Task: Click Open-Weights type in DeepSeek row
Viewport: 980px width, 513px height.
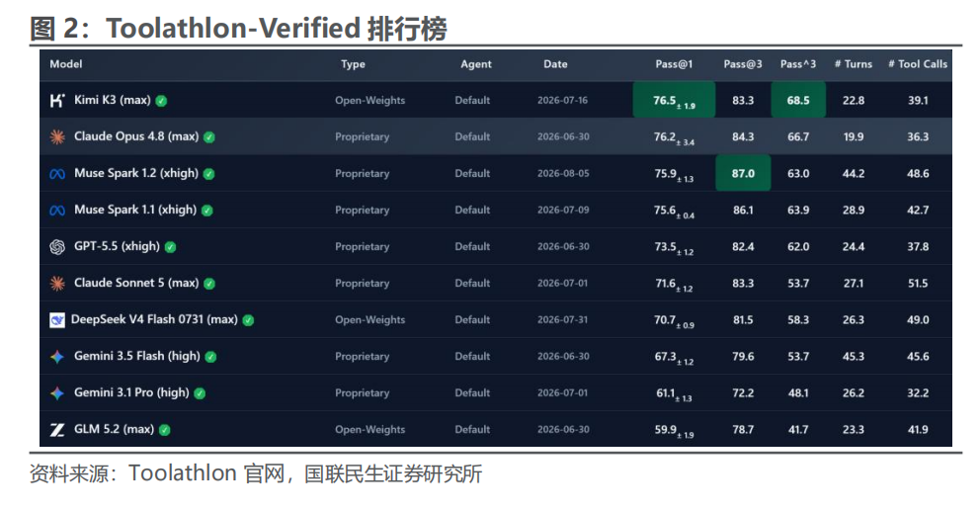Action: [x=370, y=319]
